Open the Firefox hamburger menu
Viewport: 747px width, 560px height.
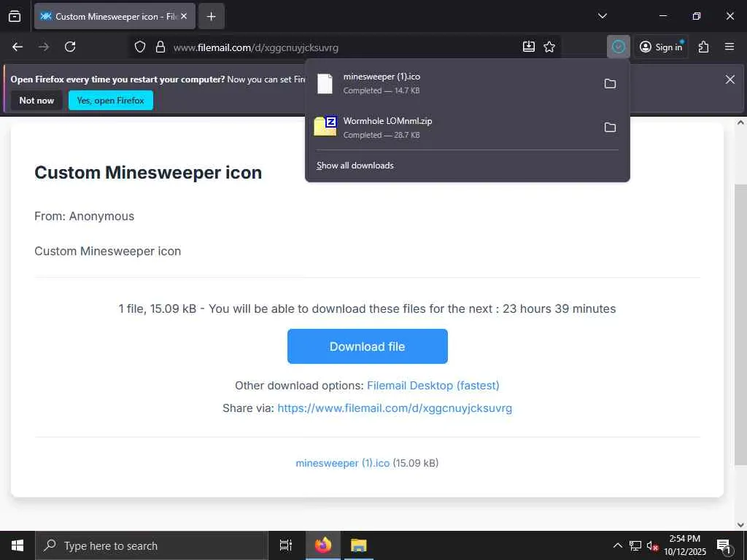729,47
